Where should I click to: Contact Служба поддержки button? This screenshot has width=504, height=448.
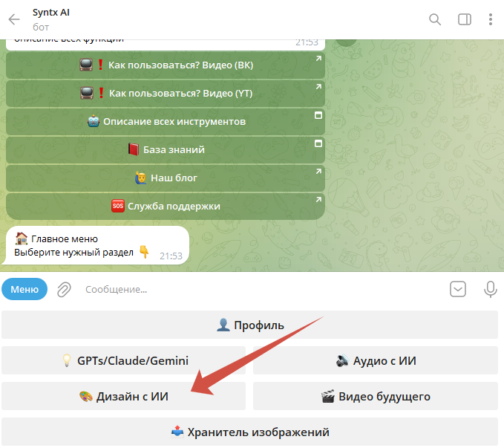coord(166,207)
